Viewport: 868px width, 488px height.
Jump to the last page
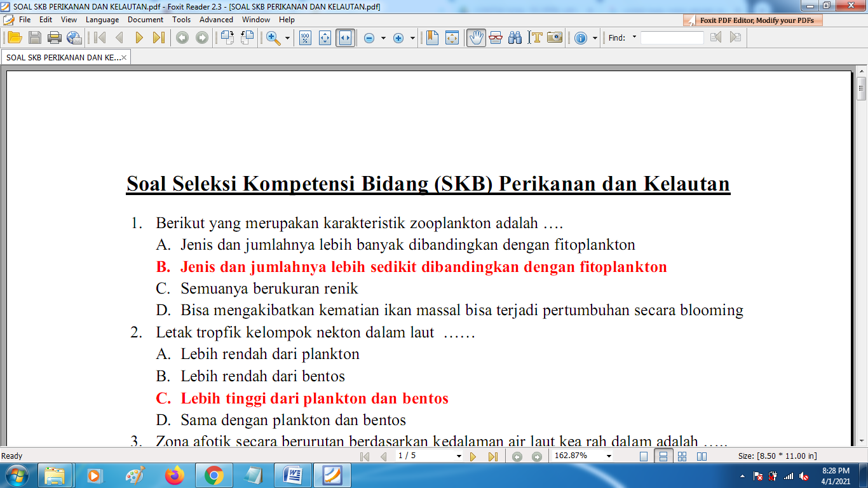(158, 38)
